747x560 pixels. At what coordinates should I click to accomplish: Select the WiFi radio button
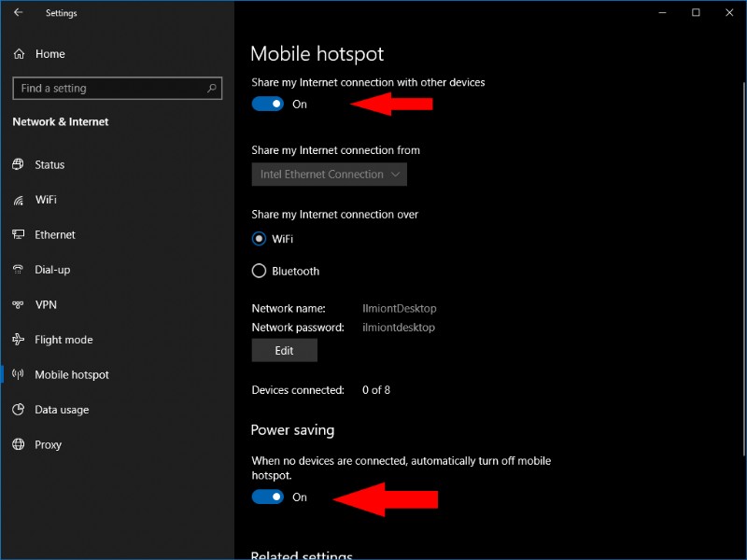(x=258, y=239)
